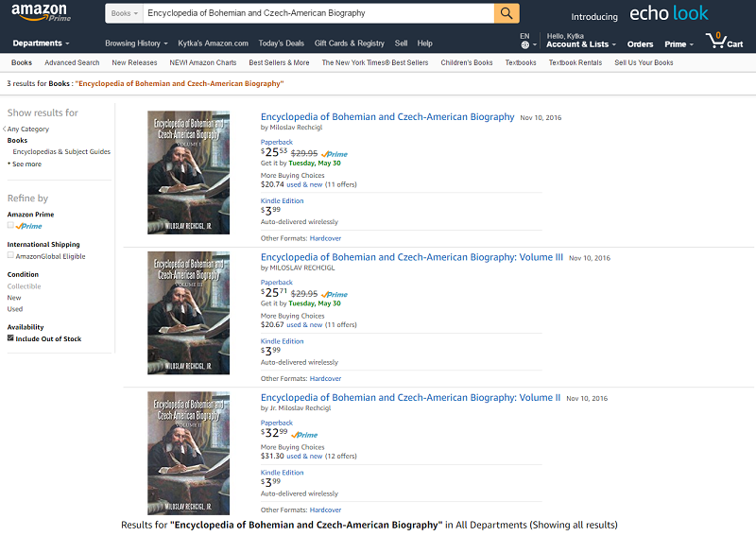Open the Today's Deals menu item
Image resolution: width=756 pixels, height=536 pixels.
click(x=282, y=43)
